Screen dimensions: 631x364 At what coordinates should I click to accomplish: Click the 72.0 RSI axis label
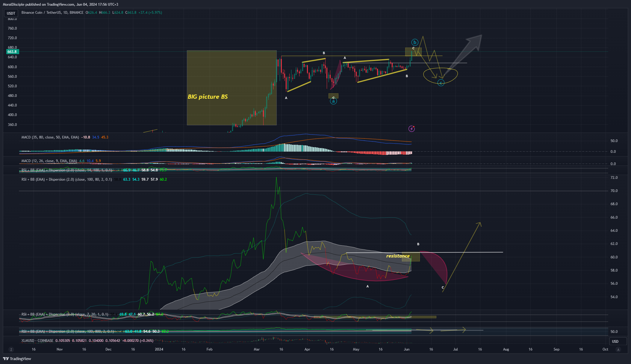[614, 178]
